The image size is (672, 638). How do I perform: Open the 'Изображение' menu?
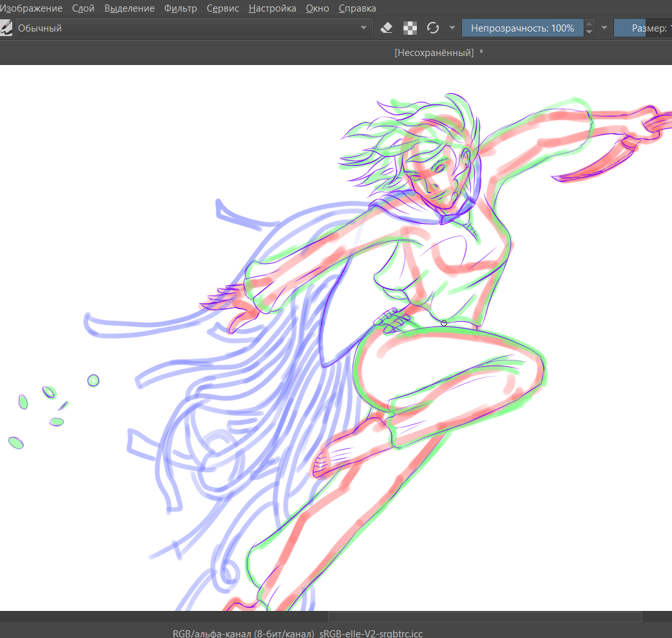pyautogui.click(x=32, y=8)
